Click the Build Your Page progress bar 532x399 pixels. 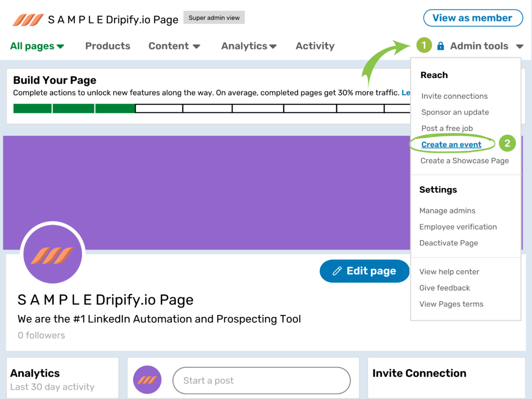(208, 108)
